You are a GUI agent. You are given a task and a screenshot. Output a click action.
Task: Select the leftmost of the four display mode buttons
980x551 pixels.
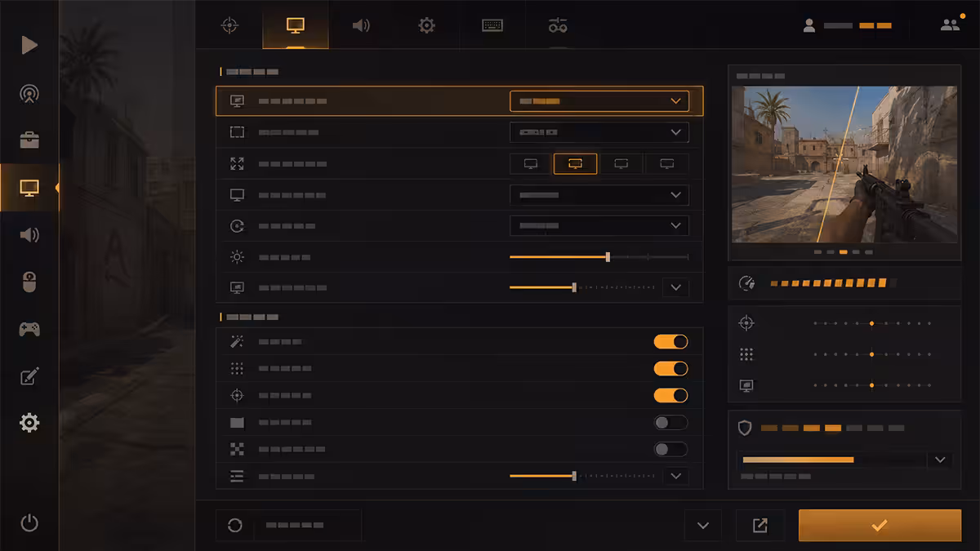(531, 164)
